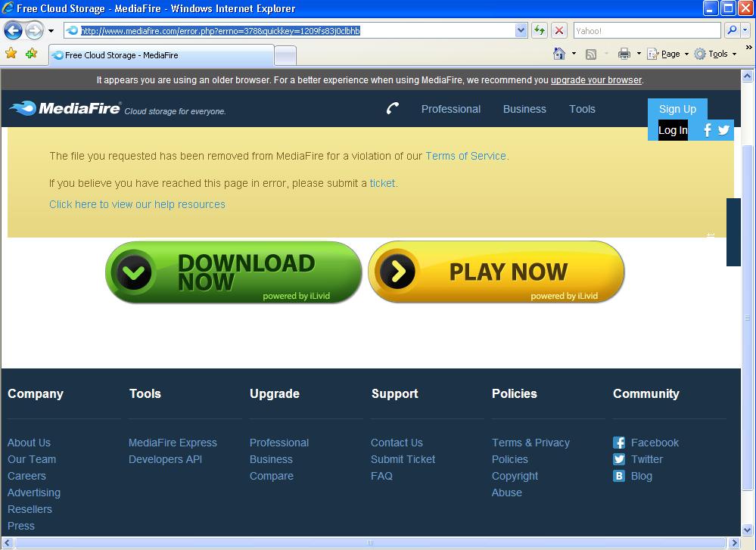Screen dimensions: 756x550
Task: Open the Page menu
Action: click(x=667, y=54)
